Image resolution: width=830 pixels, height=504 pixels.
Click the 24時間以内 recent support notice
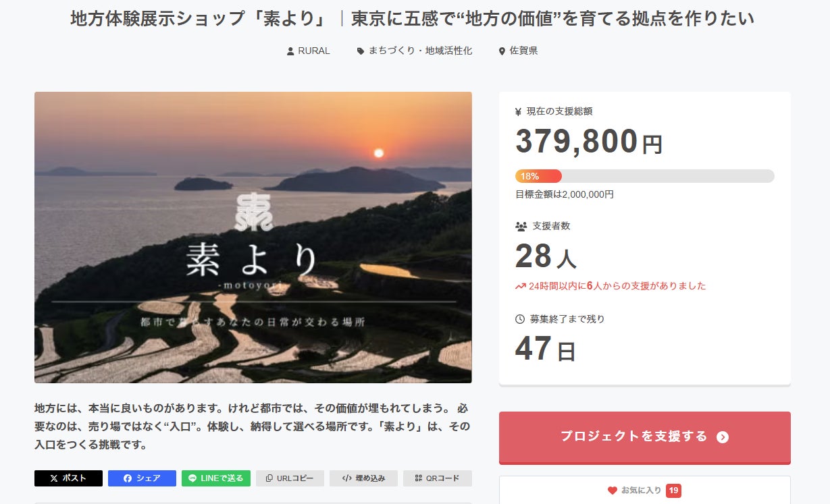pyautogui.click(x=611, y=286)
